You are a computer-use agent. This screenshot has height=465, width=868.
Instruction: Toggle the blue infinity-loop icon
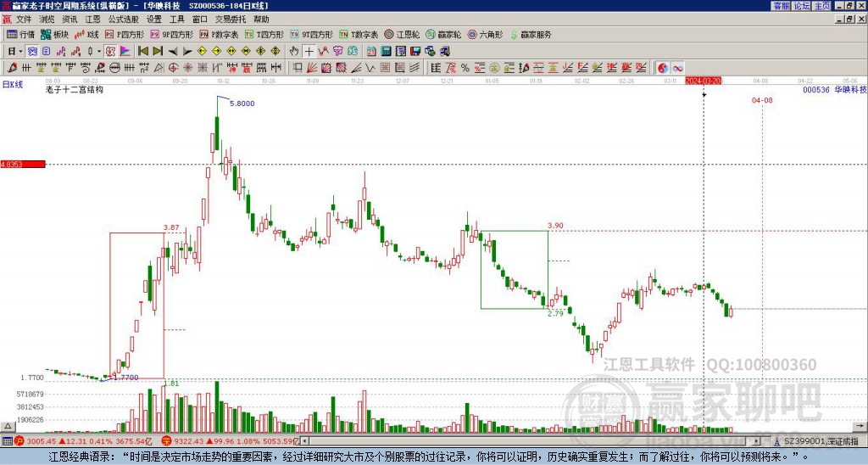point(677,68)
